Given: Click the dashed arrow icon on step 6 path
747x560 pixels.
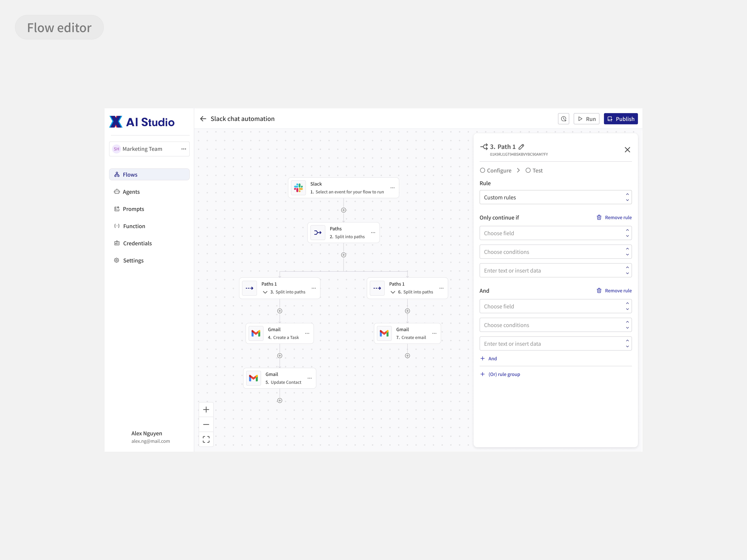Looking at the screenshot, I should tap(377, 288).
